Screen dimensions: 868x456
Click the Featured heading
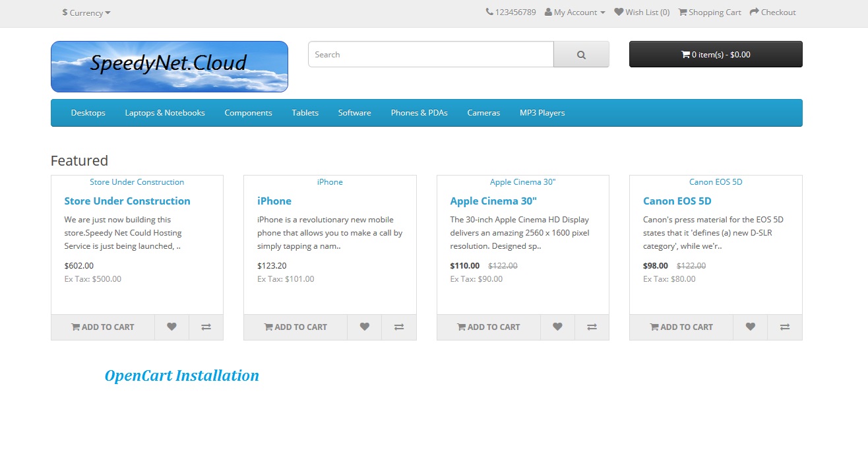click(x=79, y=160)
